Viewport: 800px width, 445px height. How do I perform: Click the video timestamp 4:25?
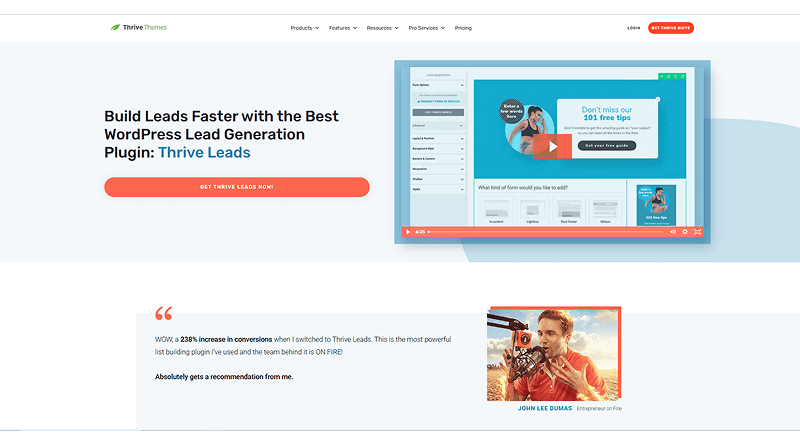420,232
